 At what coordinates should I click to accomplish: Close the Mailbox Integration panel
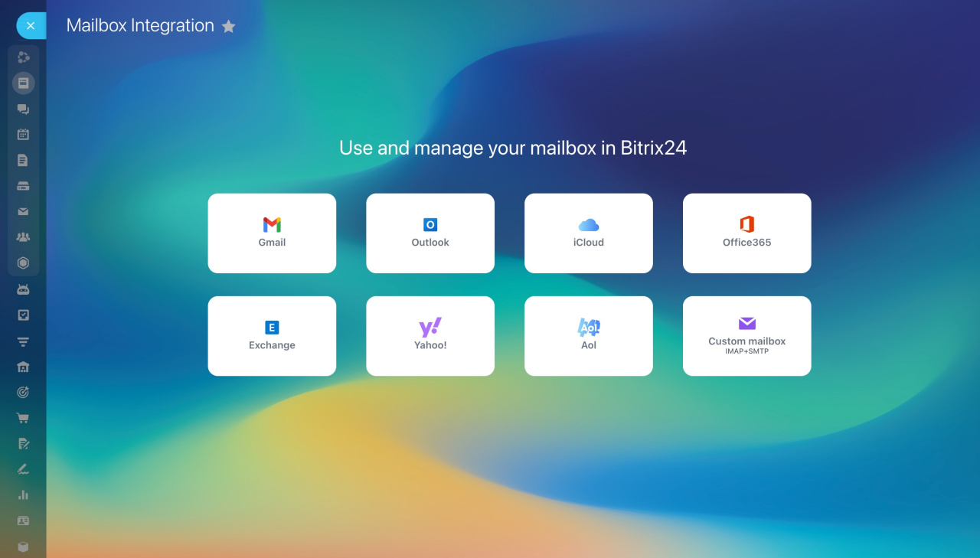[31, 26]
